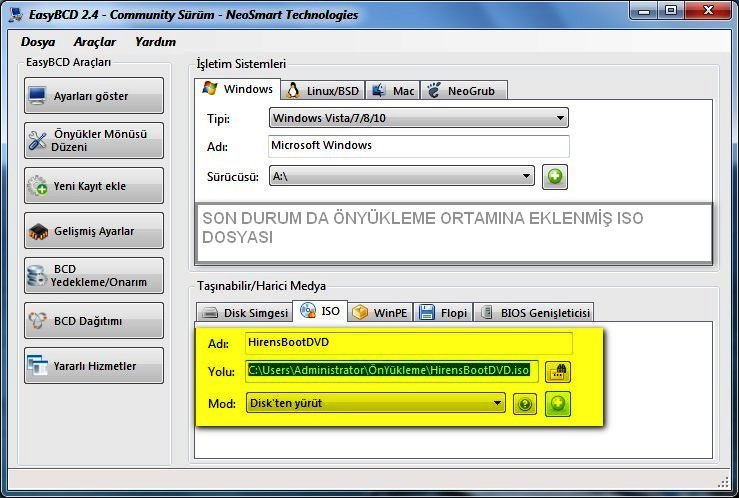Click the Adı field containing HirensBootDVD
The width and height of the screenshot is (739, 498).
(409, 343)
